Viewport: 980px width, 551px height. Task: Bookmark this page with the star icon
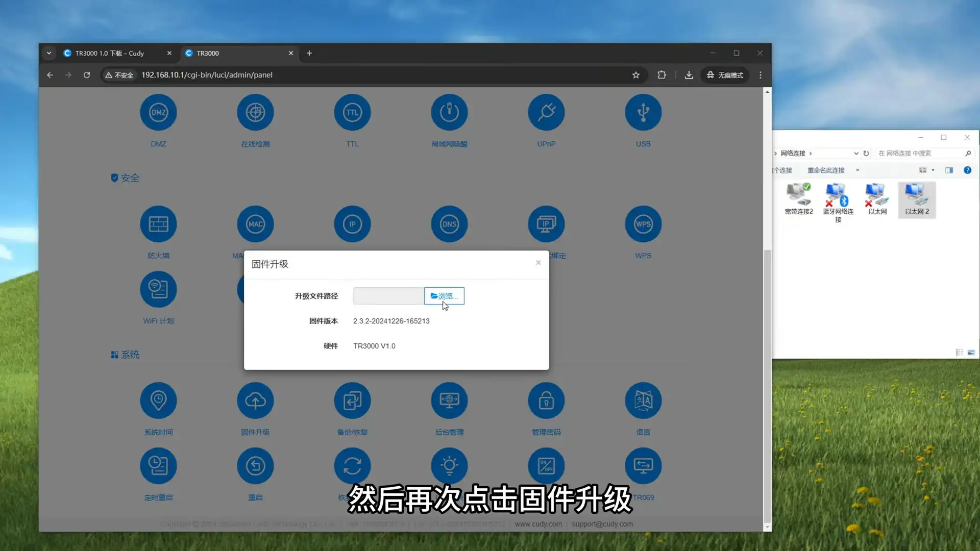click(636, 75)
